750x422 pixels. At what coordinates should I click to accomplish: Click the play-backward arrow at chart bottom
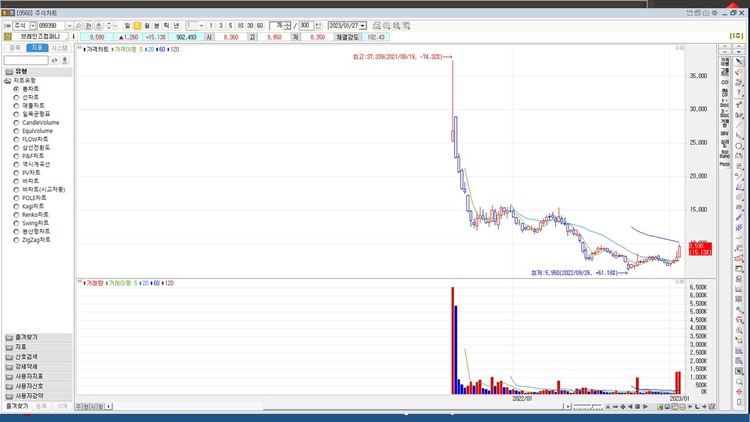click(630, 407)
